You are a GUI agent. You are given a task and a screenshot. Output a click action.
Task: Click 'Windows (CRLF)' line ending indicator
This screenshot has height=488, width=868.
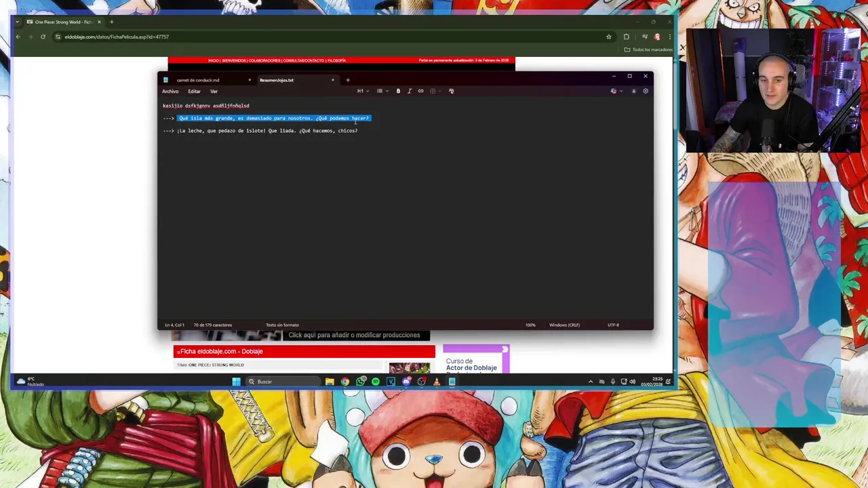coord(564,325)
